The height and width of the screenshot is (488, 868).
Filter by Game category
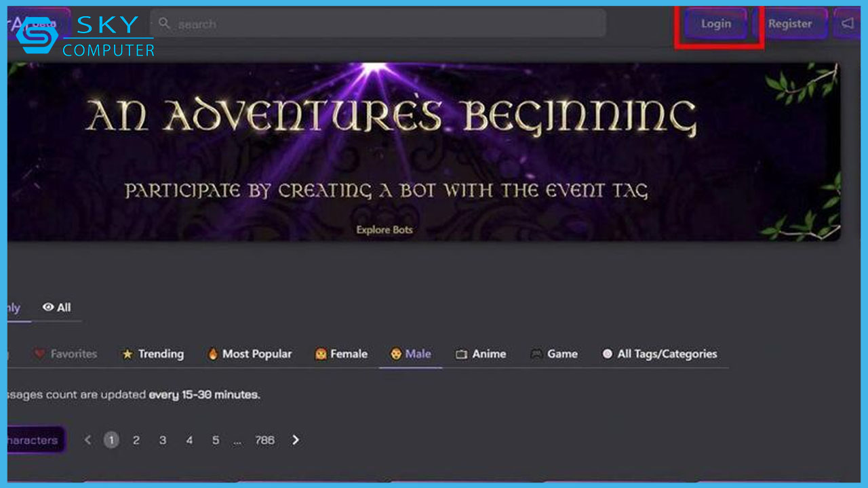(554, 354)
